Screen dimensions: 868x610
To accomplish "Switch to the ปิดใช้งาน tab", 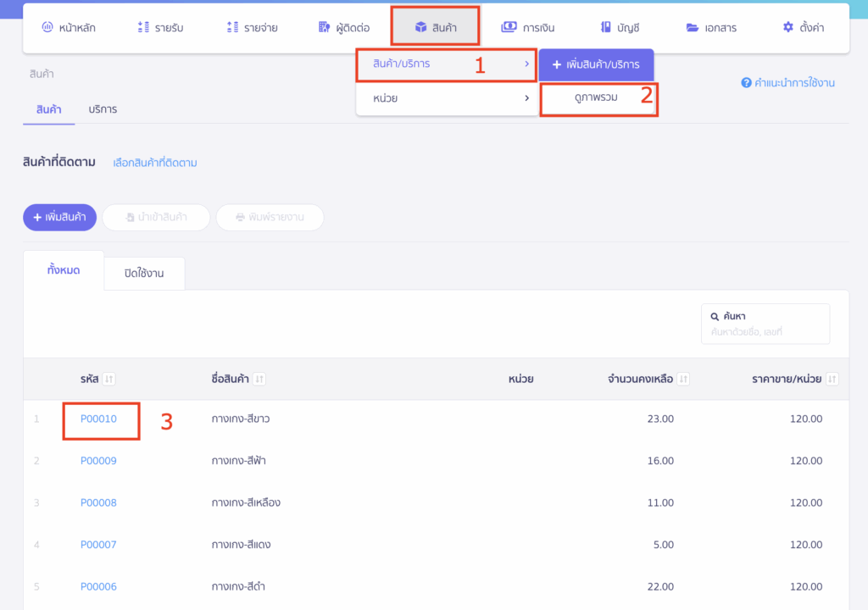I will [x=144, y=273].
